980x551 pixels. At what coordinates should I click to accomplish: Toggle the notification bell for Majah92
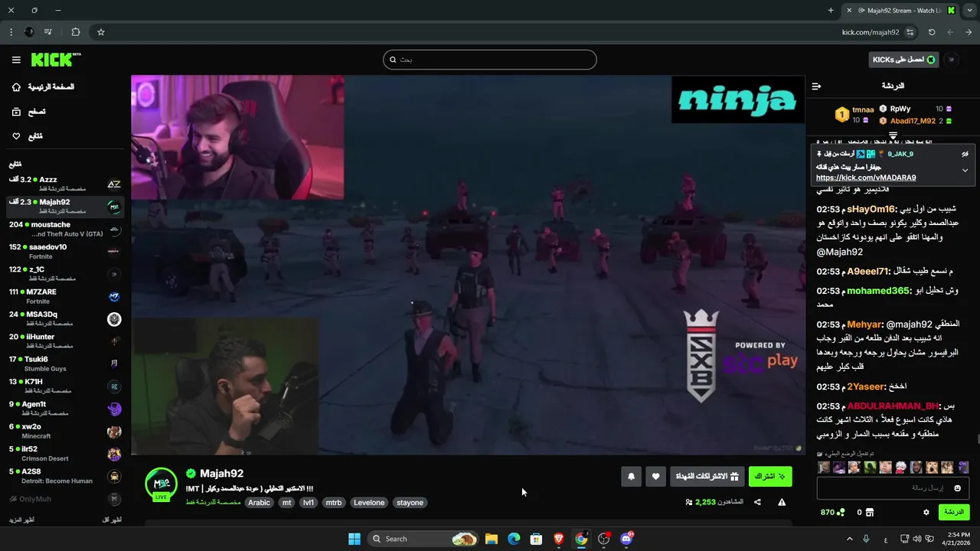631,476
